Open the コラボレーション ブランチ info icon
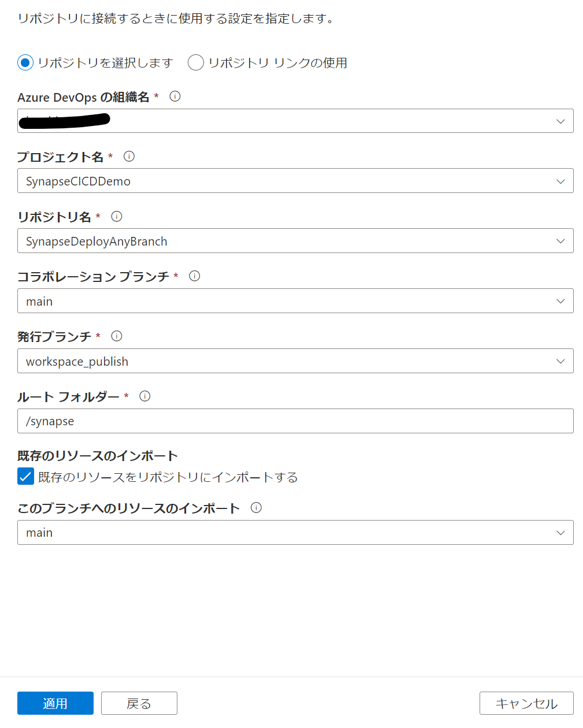 click(x=195, y=276)
